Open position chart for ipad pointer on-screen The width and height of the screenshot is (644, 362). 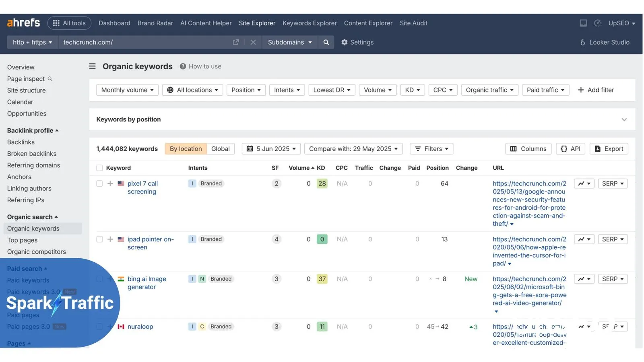click(584, 239)
